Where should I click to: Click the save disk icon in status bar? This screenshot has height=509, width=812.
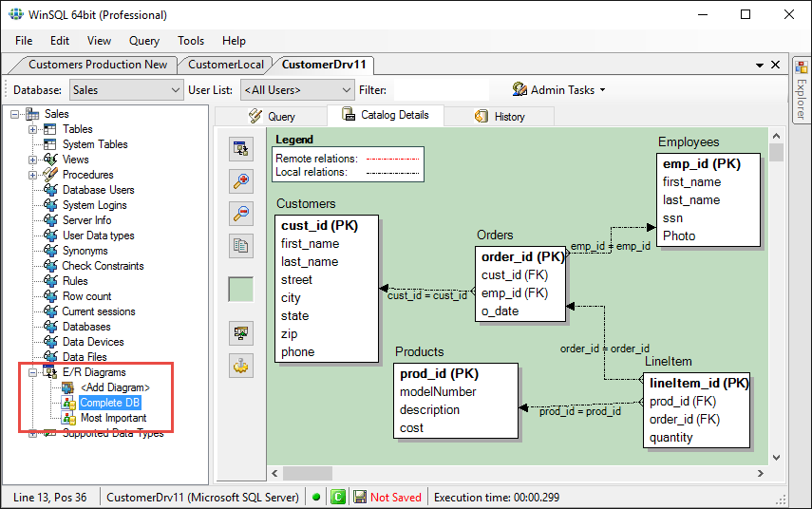click(x=360, y=497)
